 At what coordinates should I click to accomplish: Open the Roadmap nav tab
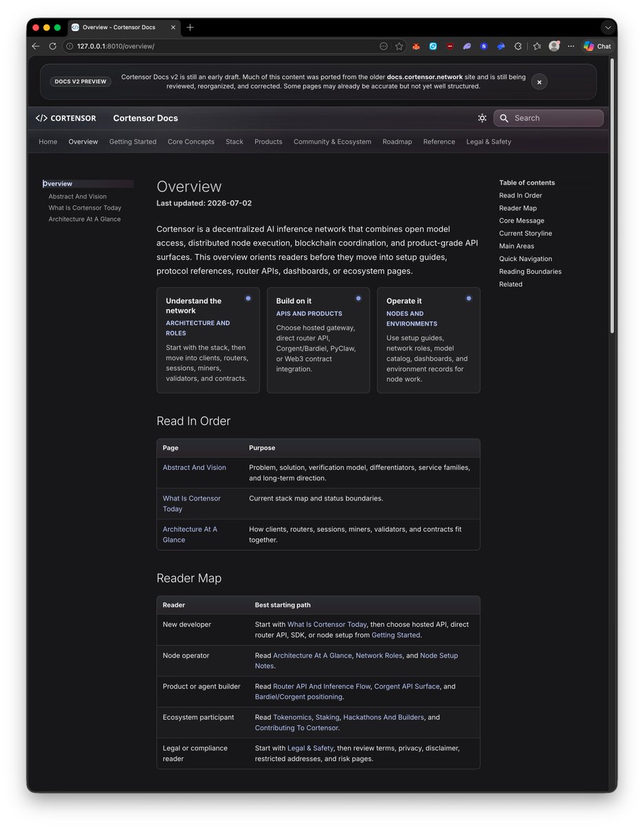397,141
